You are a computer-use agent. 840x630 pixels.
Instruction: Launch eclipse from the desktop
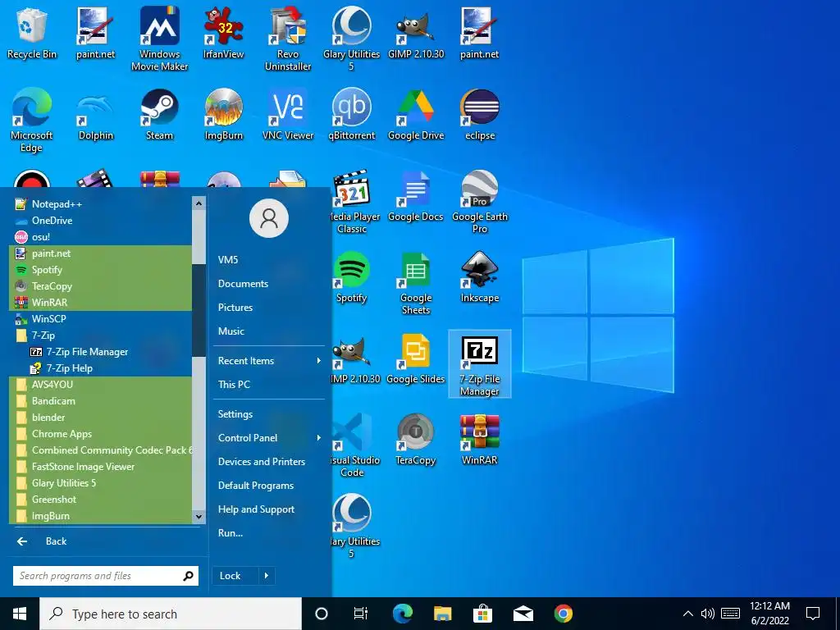479,115
